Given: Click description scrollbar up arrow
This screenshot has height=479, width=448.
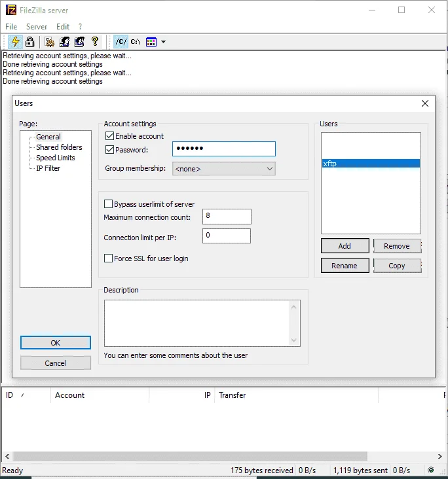Looking at the screenshot, I should pos(293,307).
